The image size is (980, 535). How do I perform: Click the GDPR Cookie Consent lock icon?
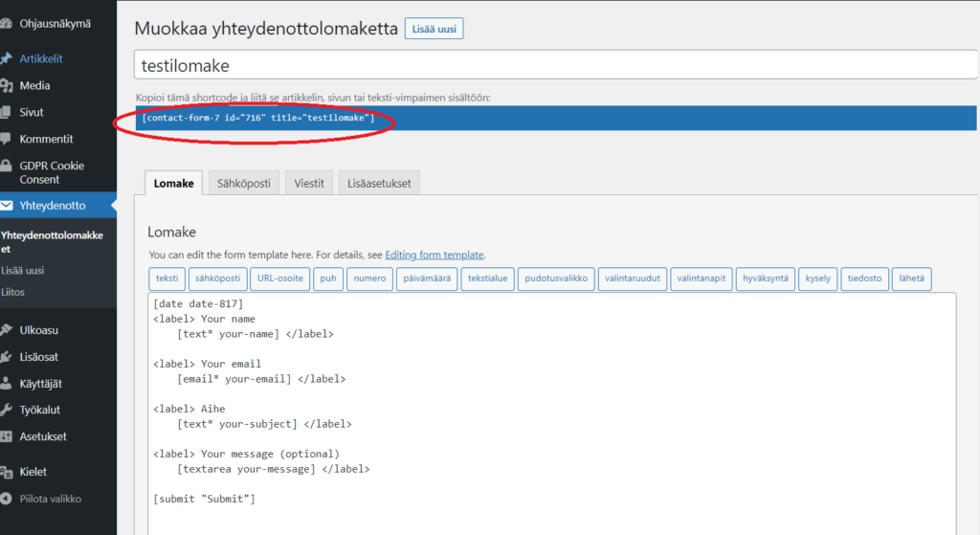click(6, 166)
